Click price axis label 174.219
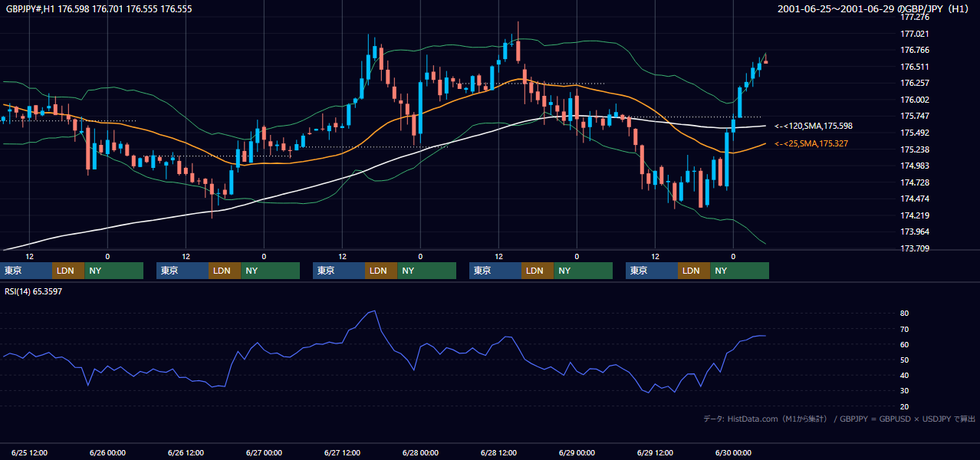 [x=916, y=215]
